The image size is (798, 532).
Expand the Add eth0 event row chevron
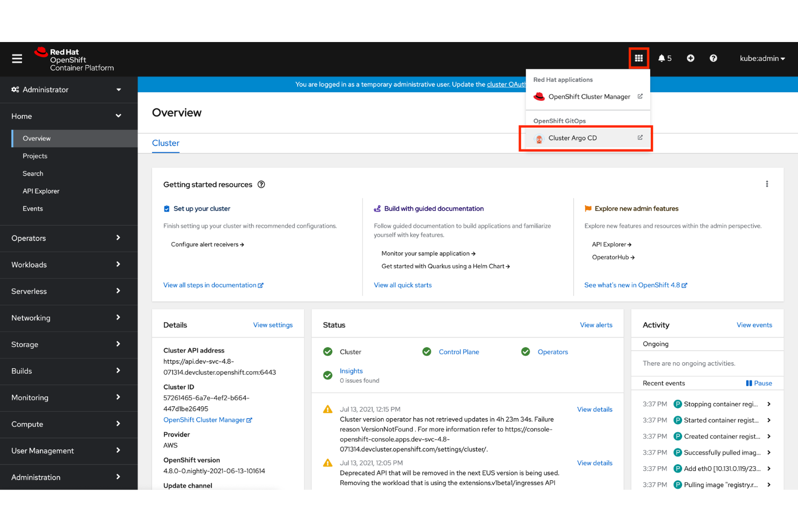point(769,469)
